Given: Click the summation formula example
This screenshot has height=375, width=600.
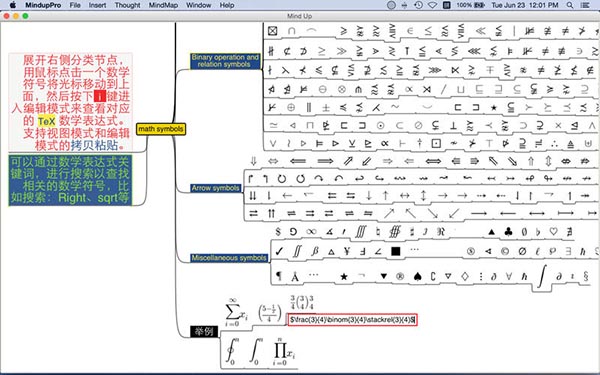Looking at the screenshot, I should (237, 312).
